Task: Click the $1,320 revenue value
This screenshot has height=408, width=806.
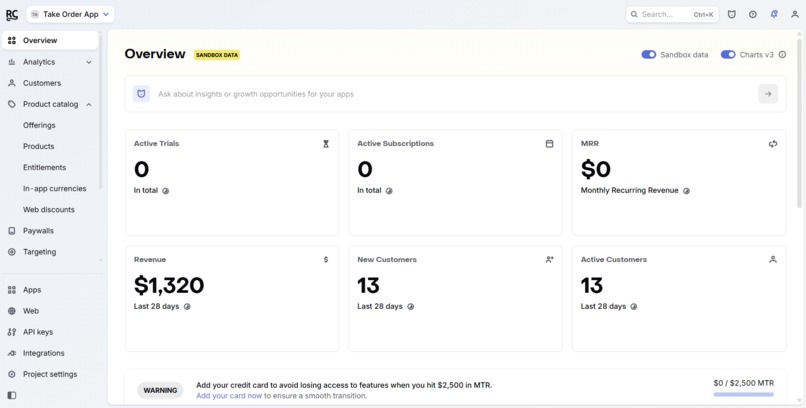Action: [169, 285]
